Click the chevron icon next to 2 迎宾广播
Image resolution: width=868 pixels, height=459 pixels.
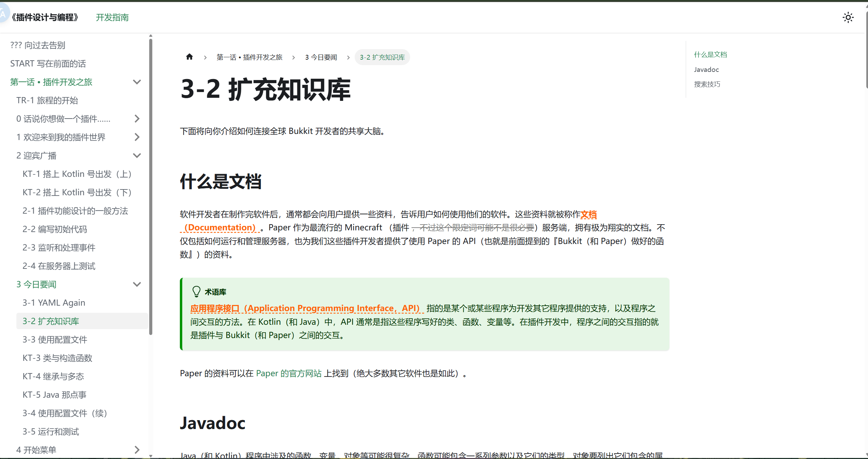[137, 155]
